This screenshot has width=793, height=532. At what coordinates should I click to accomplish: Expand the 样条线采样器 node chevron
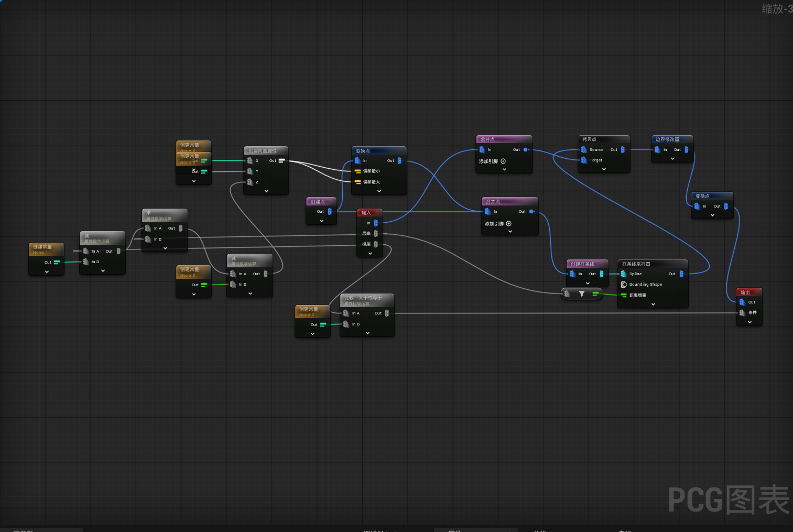[653, 305]
